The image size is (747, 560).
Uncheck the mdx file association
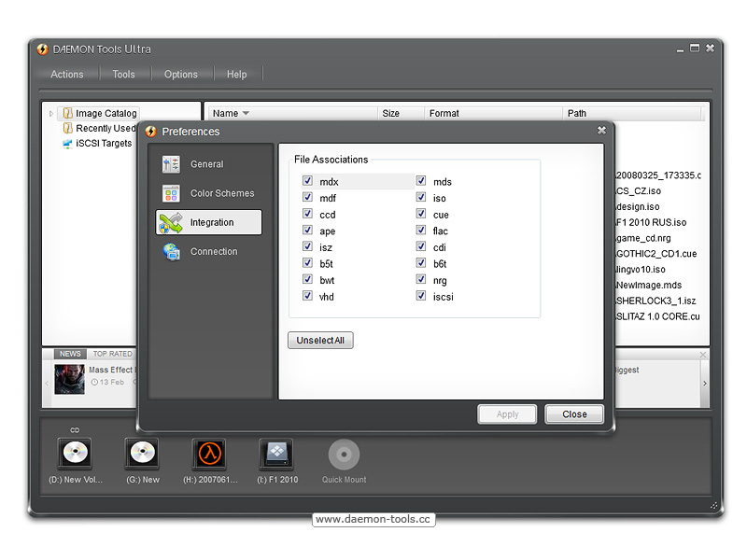308,181
